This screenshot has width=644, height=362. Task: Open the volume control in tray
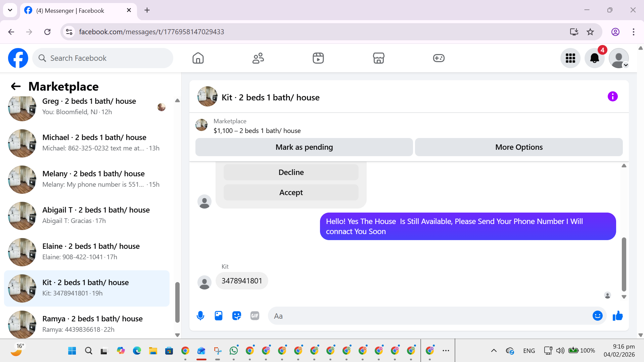(x=560, y=351)
